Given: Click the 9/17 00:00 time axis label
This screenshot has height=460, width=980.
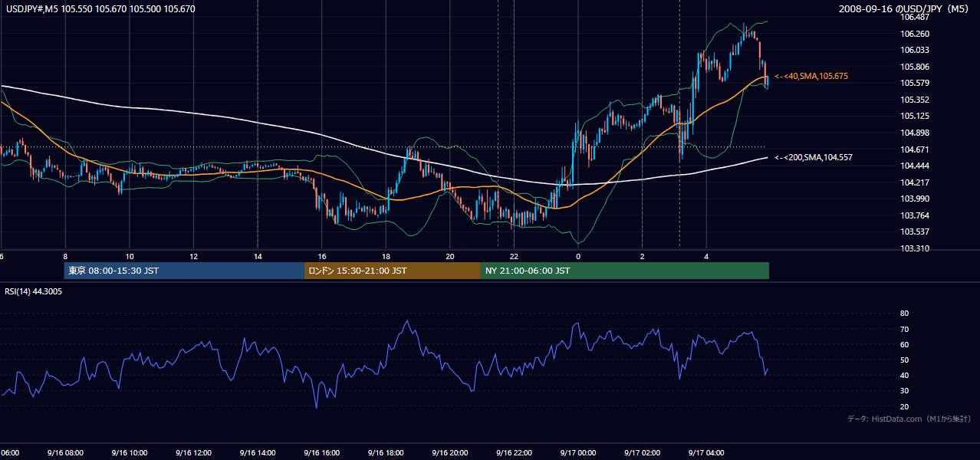Looking at the screenshot, I should (x=577, y=453).
